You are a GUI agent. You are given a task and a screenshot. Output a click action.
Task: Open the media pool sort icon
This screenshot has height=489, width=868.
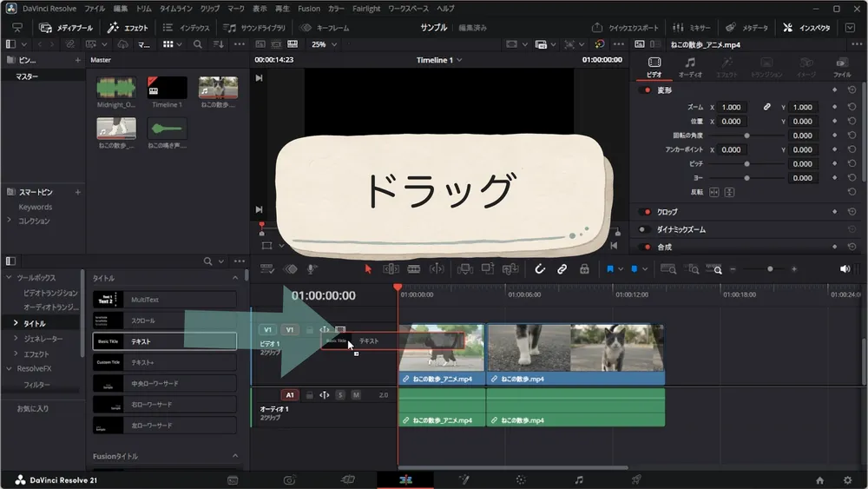point(219,44)
